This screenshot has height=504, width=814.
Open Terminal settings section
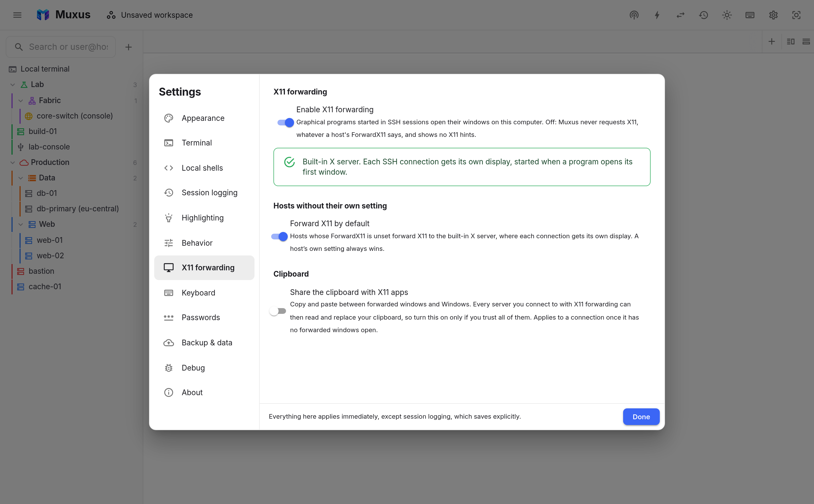pyautogui.click(x=204, y=143)
